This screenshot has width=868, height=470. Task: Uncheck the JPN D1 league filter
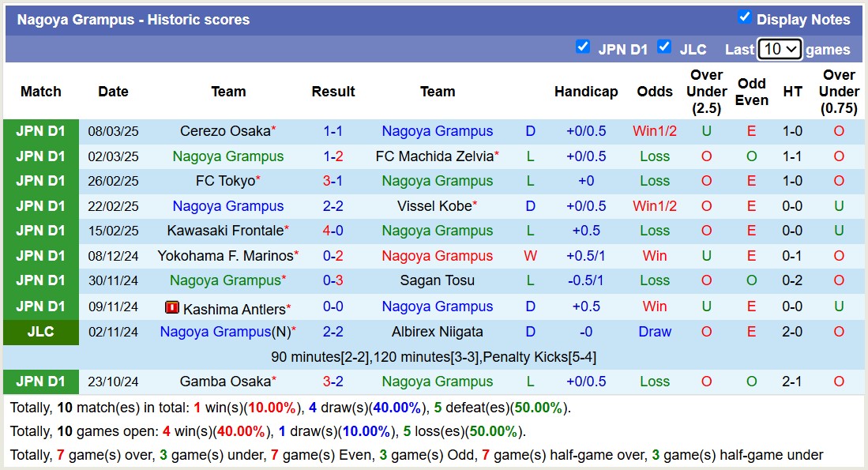tap(583, 47)
